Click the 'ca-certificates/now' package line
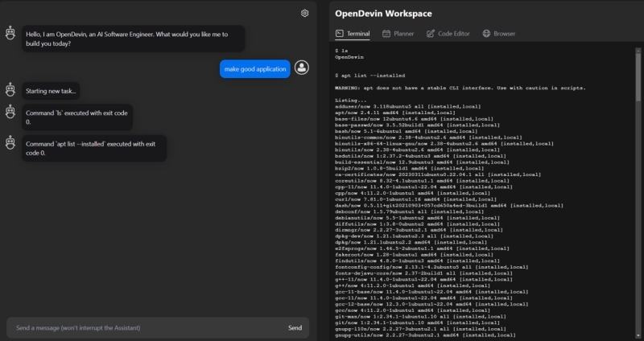This screenshot has height=341, width=644. tap(438, 175)
